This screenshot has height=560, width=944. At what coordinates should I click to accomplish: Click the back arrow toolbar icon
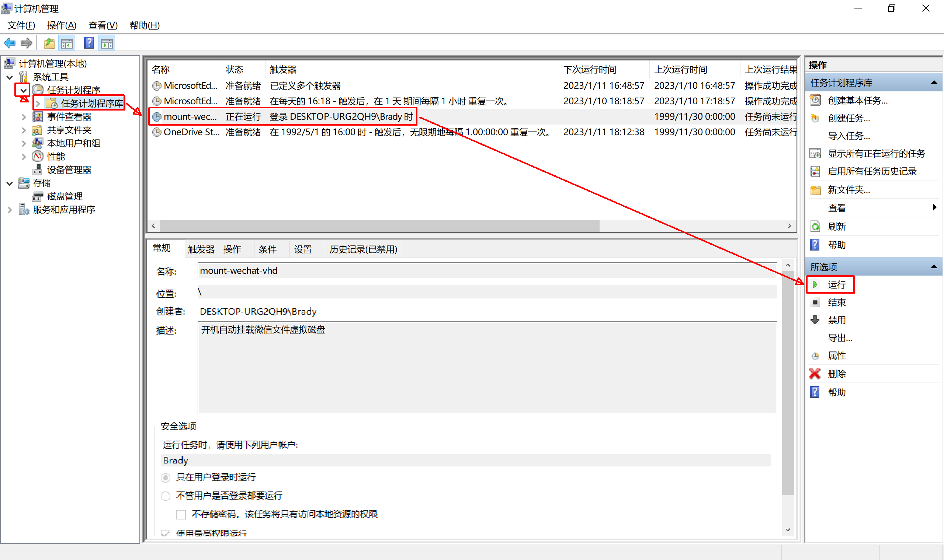pyautogui.click(x=10, y=43)
